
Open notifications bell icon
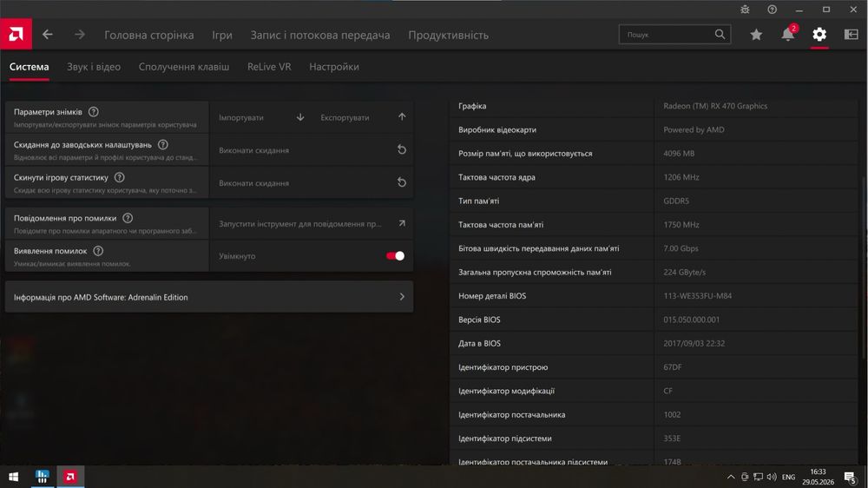pos(788,35)
